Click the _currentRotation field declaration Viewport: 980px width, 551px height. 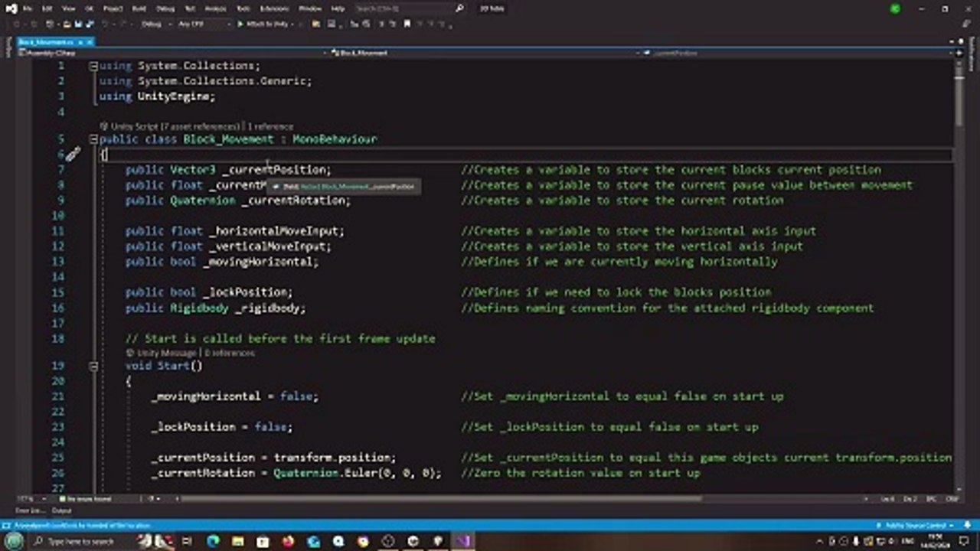(238, 201)
